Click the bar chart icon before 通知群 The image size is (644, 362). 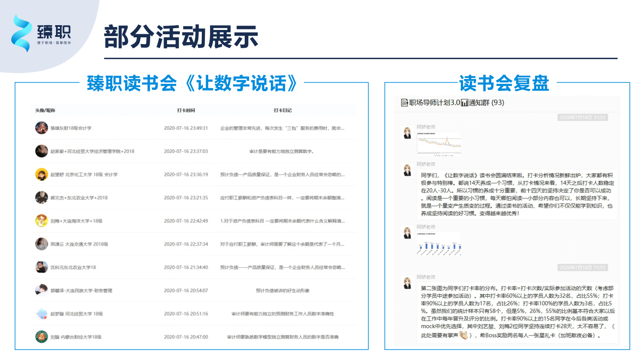(464, 103)
